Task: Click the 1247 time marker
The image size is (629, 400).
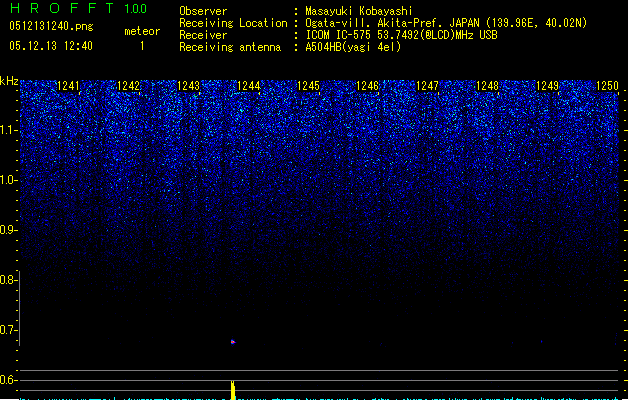Action: 427,86
